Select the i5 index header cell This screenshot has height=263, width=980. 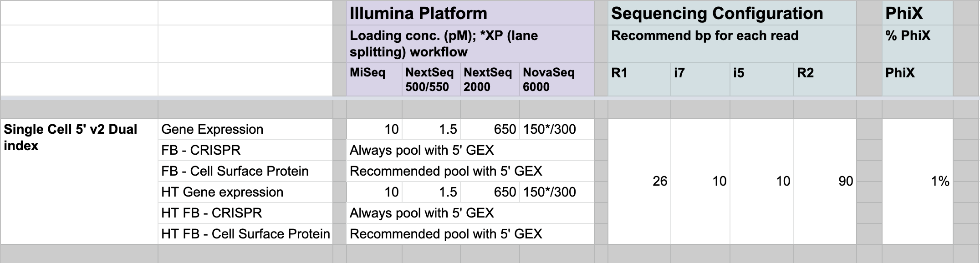point(762,79)
